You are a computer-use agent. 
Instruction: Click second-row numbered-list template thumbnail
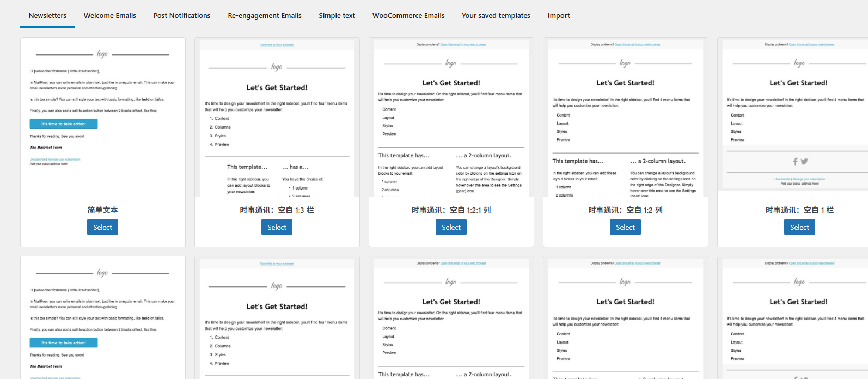coord(277,319)
